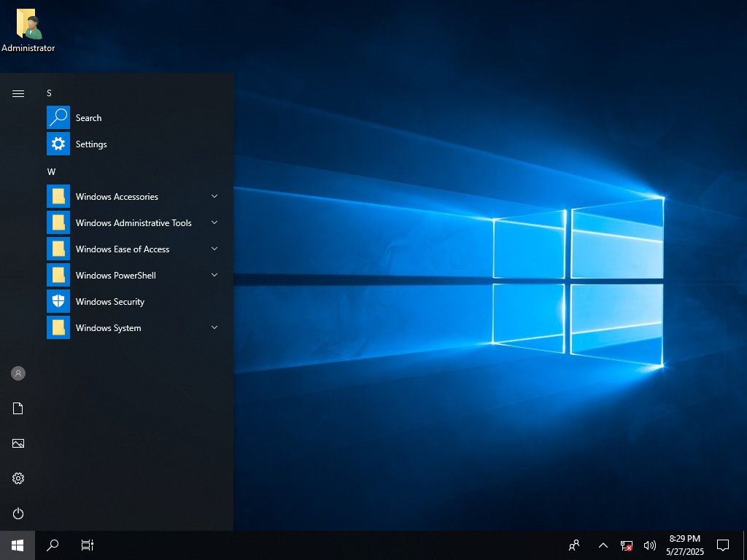The width and height of the screenshot is (747, 560).
Task: Select the Windows System text label
Action: pos(108,328)
